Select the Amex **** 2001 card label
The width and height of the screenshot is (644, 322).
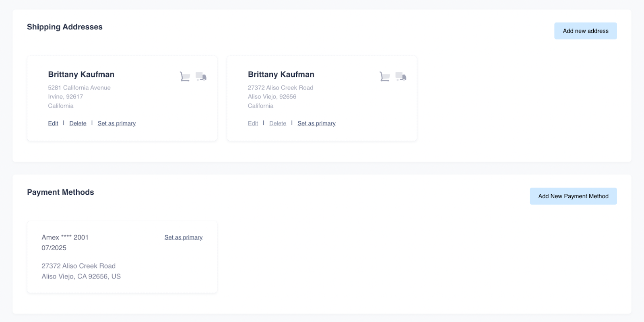65,237
